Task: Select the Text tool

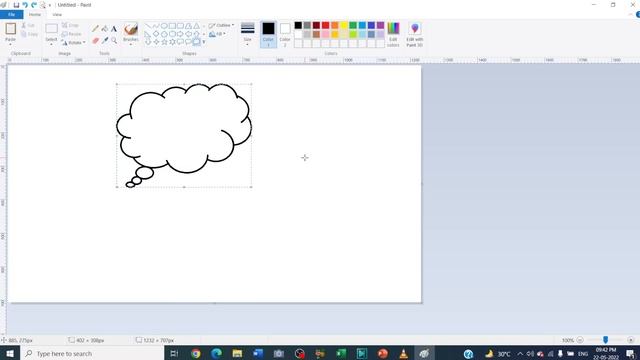Action: (114, 29)
